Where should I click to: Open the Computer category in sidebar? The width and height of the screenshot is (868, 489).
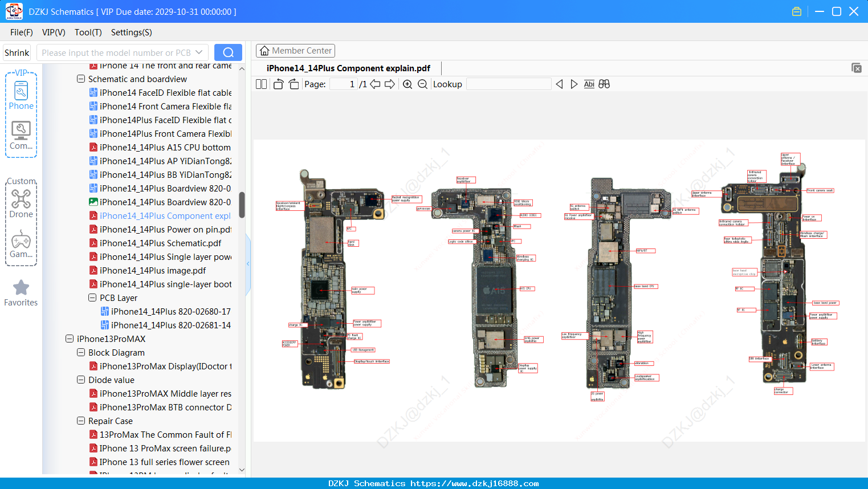coord(21,136)
